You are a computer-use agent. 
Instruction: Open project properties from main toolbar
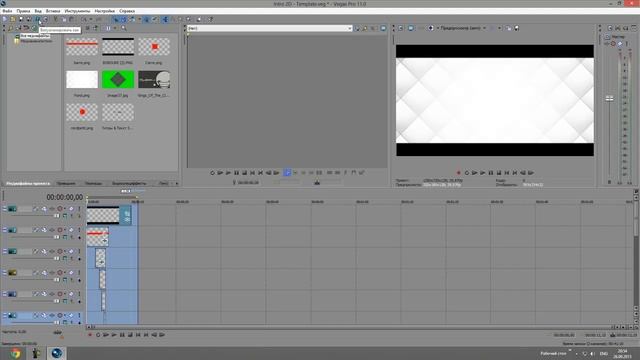(x=45, y=19)
